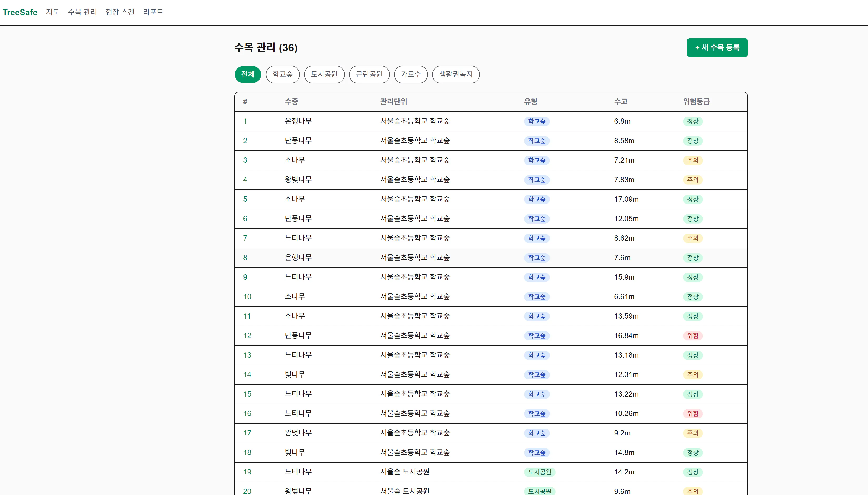Click 도시공원 type badge in row 19
Screen dimensions: 868x495
tap(540, 472)
